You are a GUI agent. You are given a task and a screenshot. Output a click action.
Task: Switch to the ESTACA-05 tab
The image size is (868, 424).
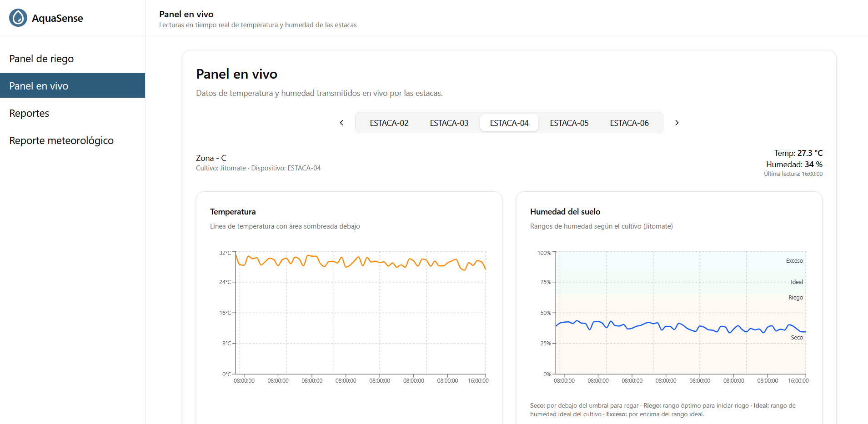click(x=569, y=123)
